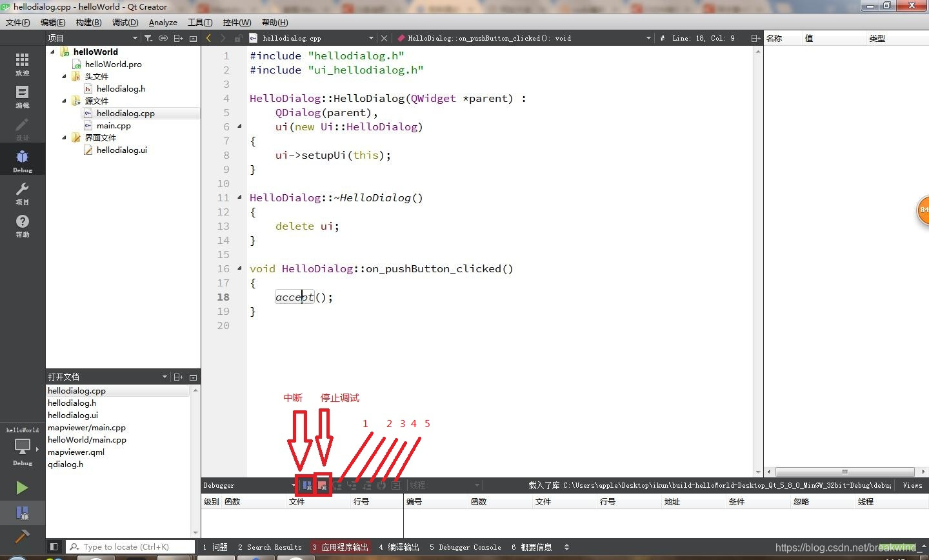Open the General Messages (概要信息) pane
Viewport: 929px width, 560px height.
point(532,547)
